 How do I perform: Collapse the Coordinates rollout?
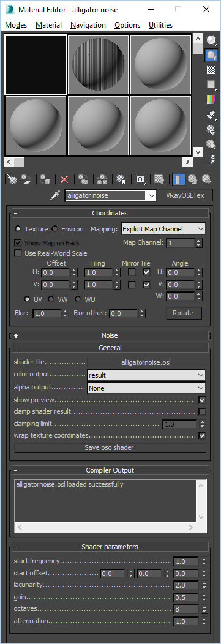tap(110, 213)
